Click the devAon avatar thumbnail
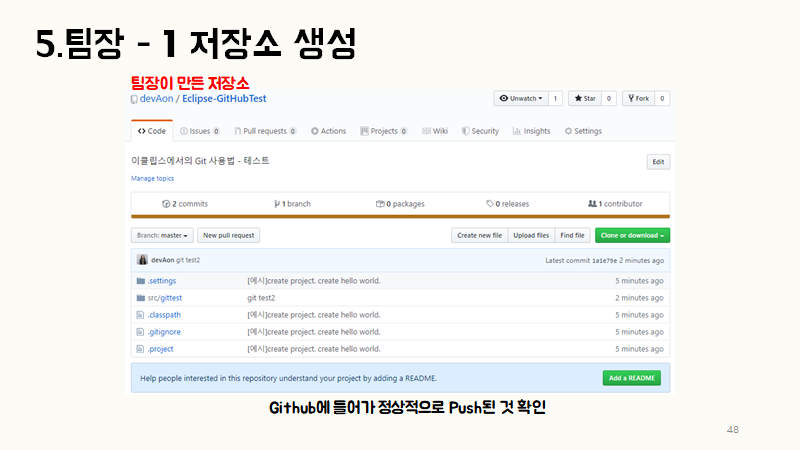 pyautogui.click(x=142, y=260)
